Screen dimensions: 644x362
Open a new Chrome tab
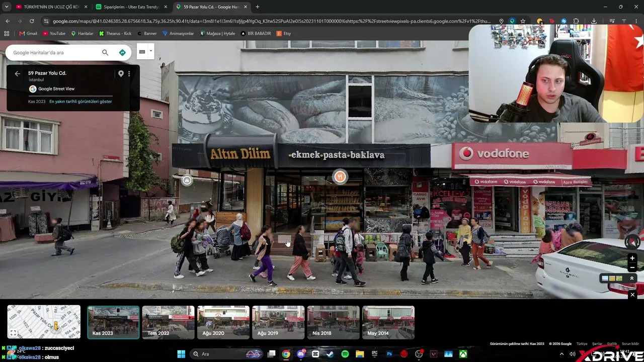(258, 7)
